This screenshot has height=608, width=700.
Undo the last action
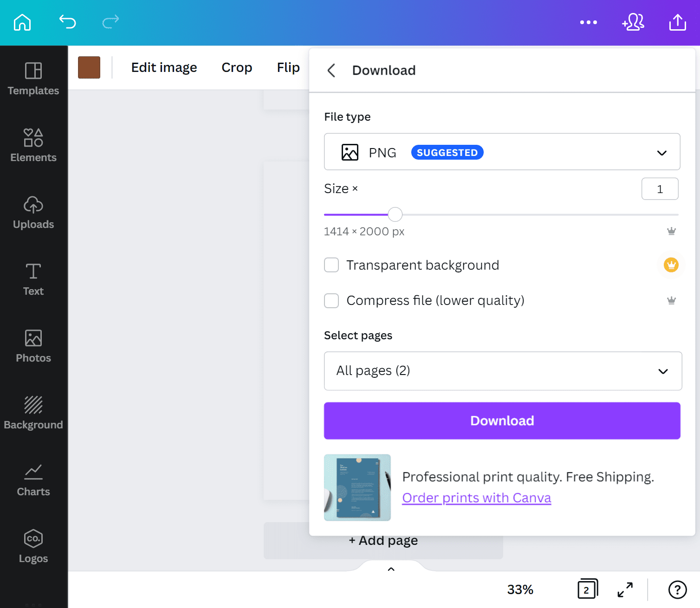pyautogui.click(x=67, y=22)
